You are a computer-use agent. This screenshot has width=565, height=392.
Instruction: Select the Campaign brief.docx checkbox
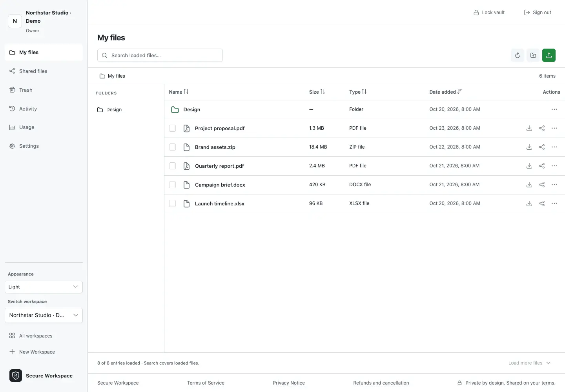coord(172,185)
